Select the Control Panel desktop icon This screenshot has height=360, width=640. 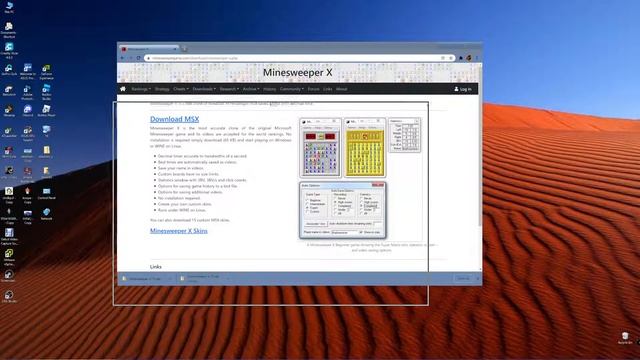[x=47, y=193]
